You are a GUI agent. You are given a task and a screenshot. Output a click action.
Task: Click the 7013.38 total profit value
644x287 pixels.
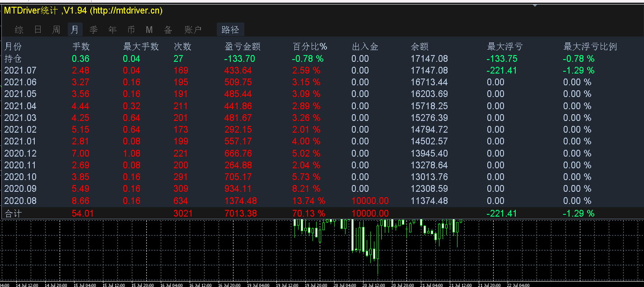click(241, 213)
